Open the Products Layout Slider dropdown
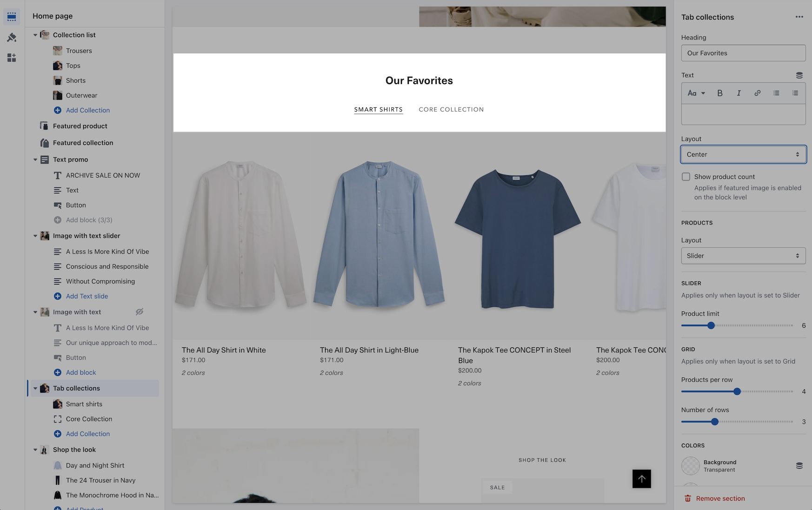 click(743, 256)
